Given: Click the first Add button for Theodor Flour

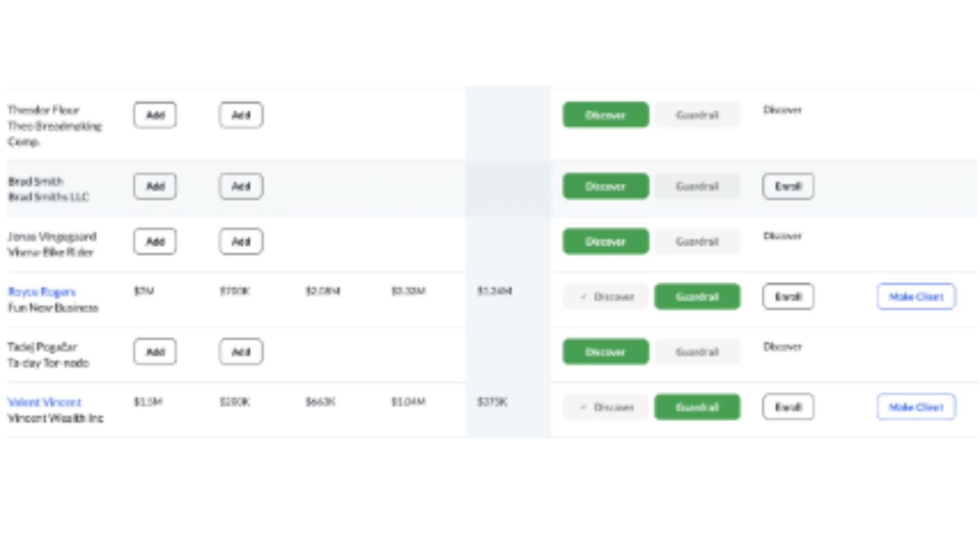Looking at the screenshot, I should point(155,115).
